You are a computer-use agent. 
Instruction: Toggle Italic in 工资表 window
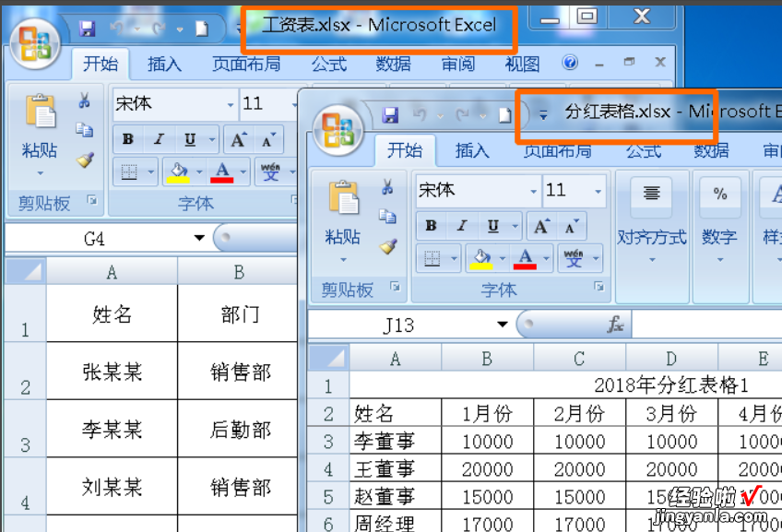tap(159, 140)
